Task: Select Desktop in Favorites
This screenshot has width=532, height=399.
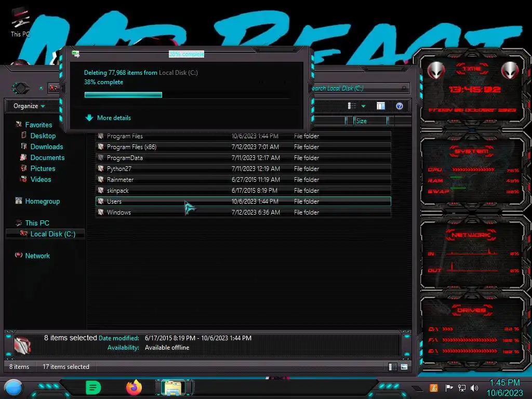Action: 43,136
